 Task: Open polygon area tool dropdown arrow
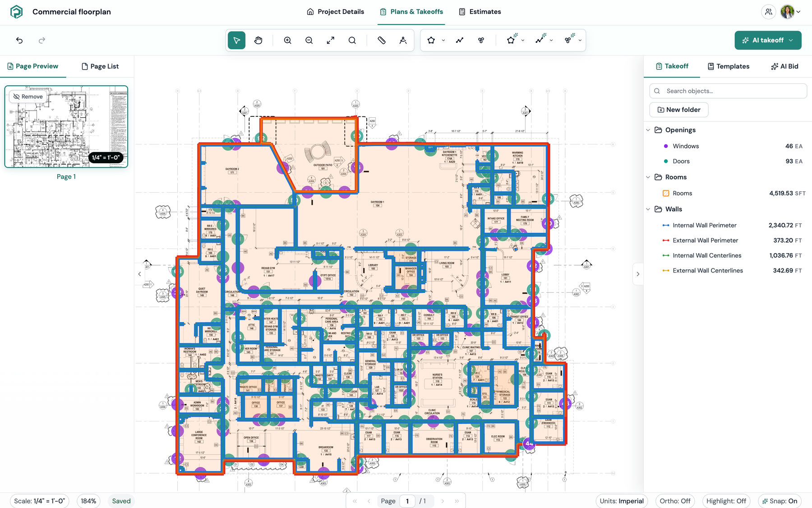(x=443, y=41)
